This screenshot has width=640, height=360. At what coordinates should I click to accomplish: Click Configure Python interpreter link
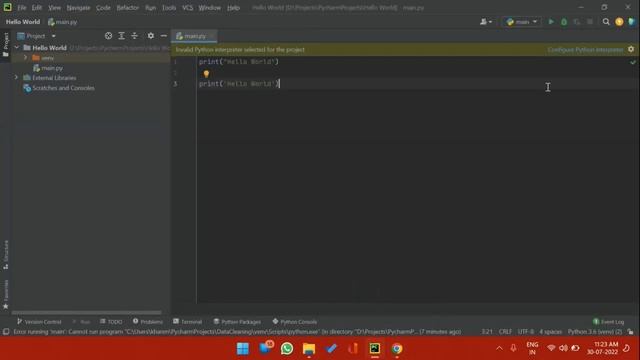pos(585,50)
